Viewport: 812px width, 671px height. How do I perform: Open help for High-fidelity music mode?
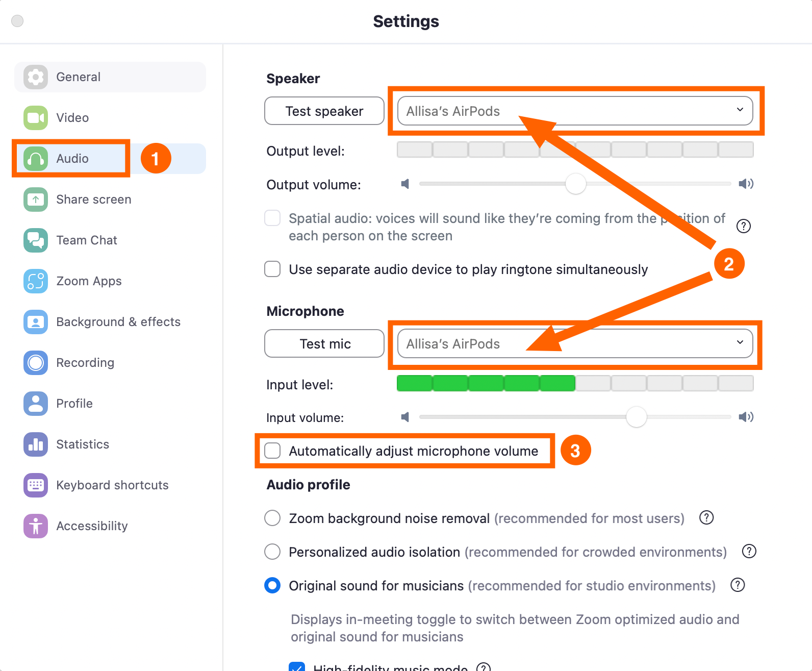pyautogui.click(x=484, y=667)
